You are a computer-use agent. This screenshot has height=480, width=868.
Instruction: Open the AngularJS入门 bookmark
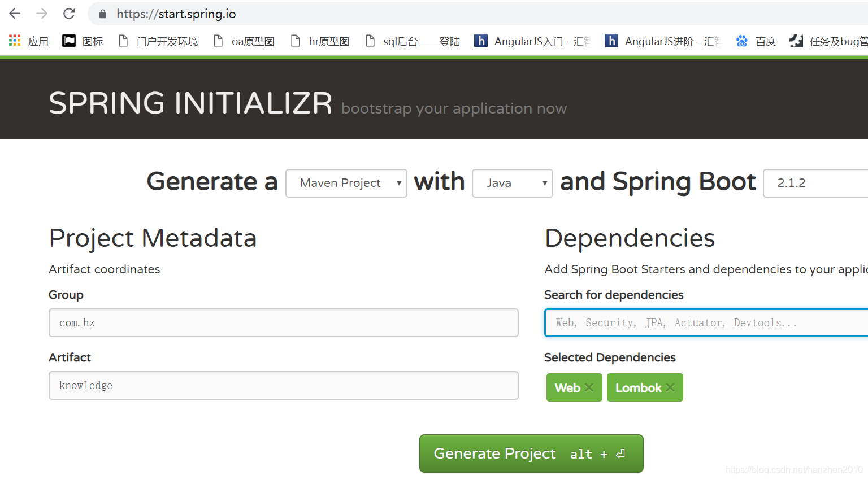[532, 41]
